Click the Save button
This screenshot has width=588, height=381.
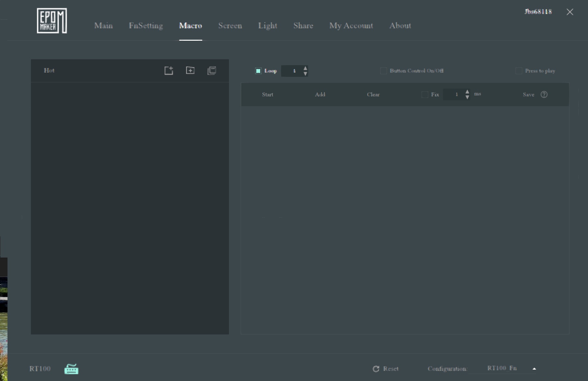tap(528, 94)
